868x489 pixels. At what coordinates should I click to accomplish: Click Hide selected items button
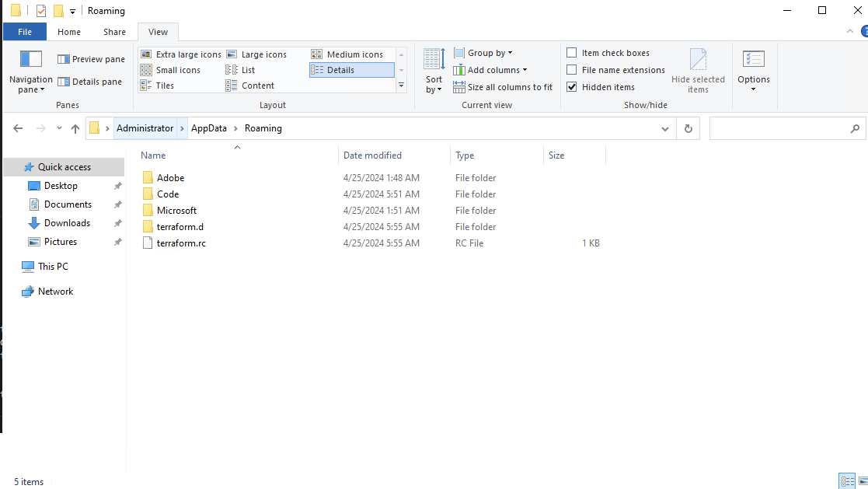pos(698,71)
